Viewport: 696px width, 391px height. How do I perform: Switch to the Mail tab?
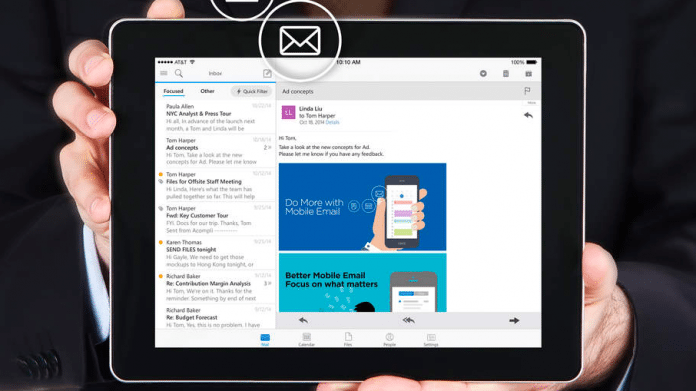pyautogui.click(x=265, y=340)
